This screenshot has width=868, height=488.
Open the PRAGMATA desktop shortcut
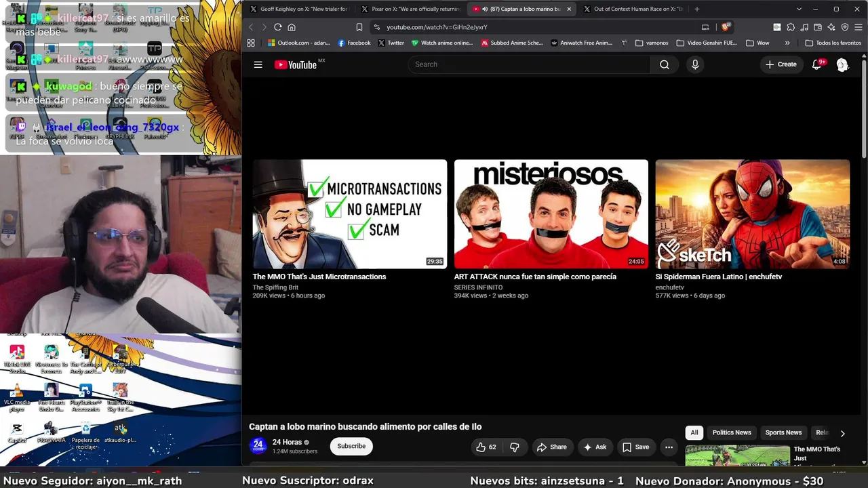click(x=51, y=432)
